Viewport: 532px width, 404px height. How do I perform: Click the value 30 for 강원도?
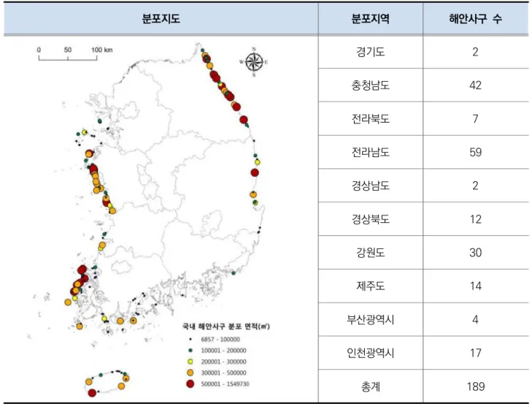pyautogui.click(x=475, y=253)
